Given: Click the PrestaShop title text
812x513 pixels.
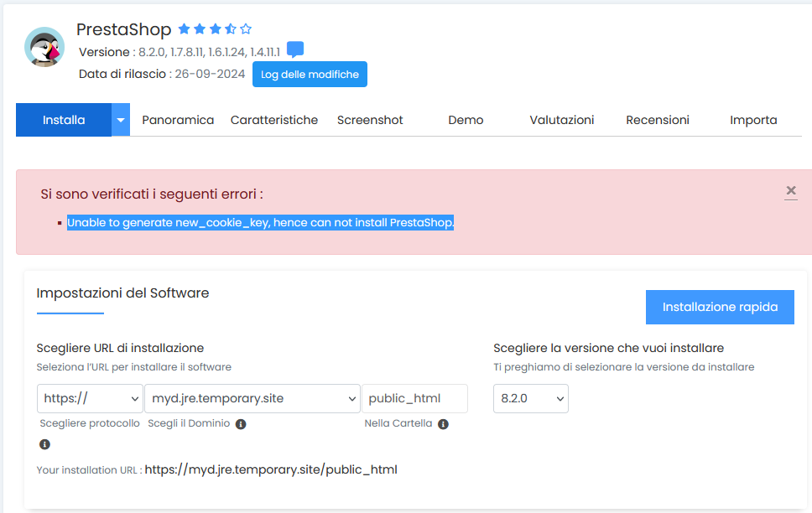Looking at the screenshot, I should pyautogui.click(x=124, y=29).
